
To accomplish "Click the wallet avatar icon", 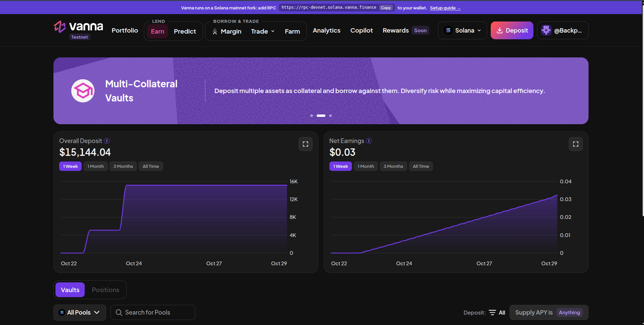I will click(x=546, y=30).
